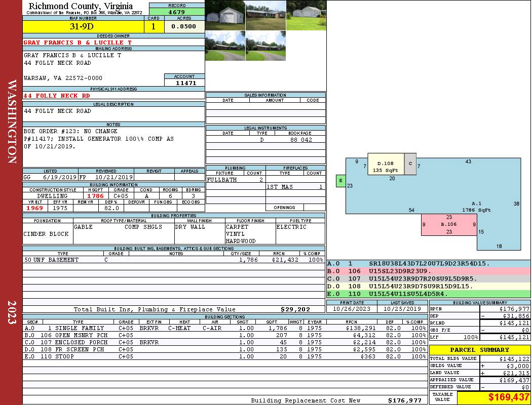This screenshot has width=532, height=405.
Task: Click the green record number 4679 field
Action: coord(177,12)
